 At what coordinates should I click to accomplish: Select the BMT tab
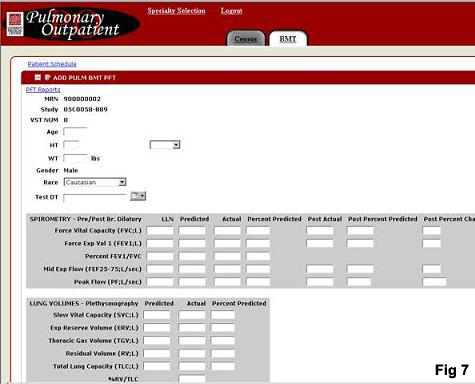click(x=288, y=39)
